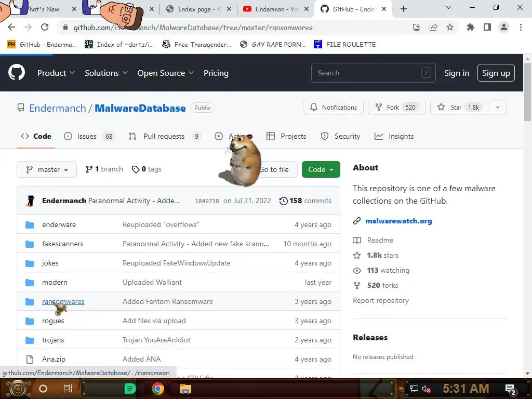The width and height of the screenshot is (532, 399).
Task: Open File Explorer from the taskbar
Action: click(x=185, y=389)
